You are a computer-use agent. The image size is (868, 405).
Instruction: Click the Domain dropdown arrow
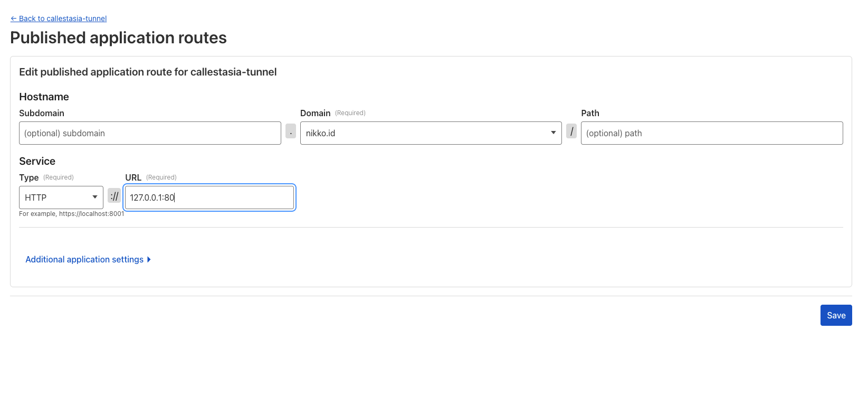553,133
